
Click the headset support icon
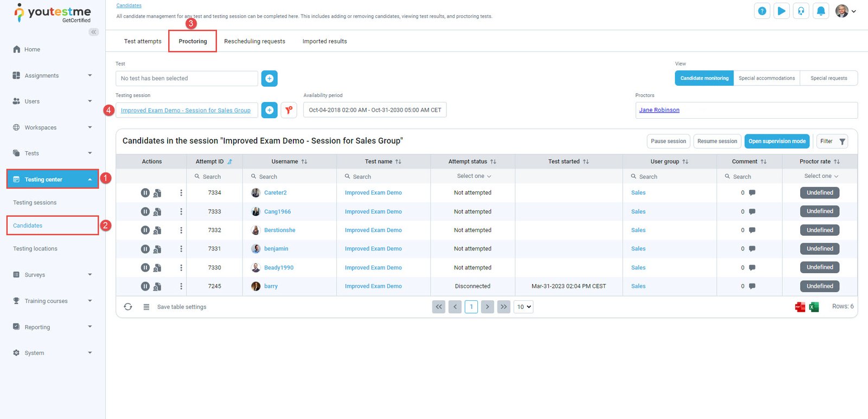click(801, 11)
